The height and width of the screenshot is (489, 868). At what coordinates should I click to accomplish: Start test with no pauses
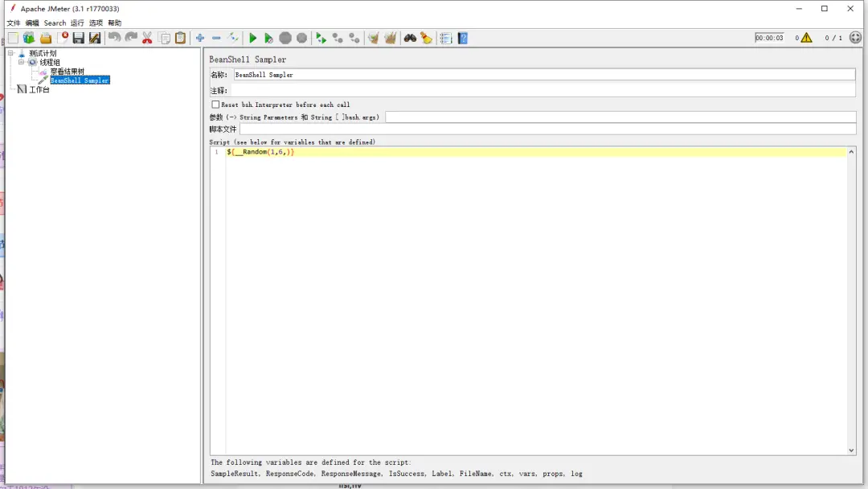coord(268,39)
